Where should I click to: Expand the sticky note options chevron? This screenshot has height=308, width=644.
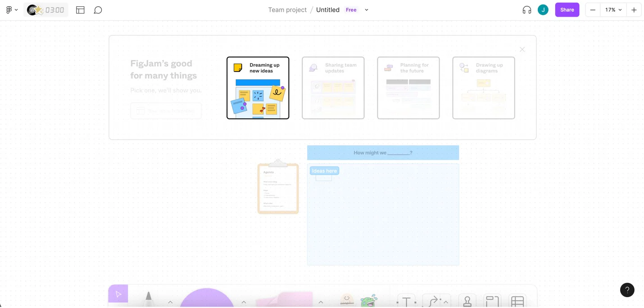321,302
